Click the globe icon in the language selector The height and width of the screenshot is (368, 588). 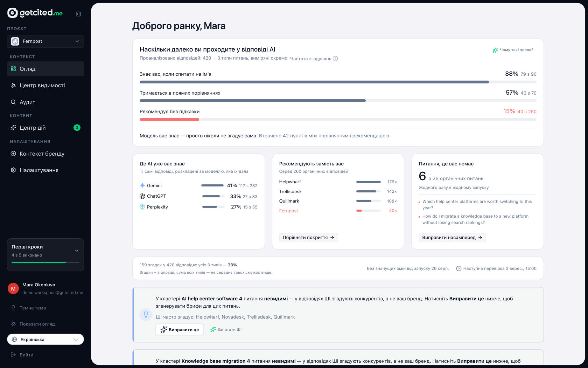tap(14, 339)
